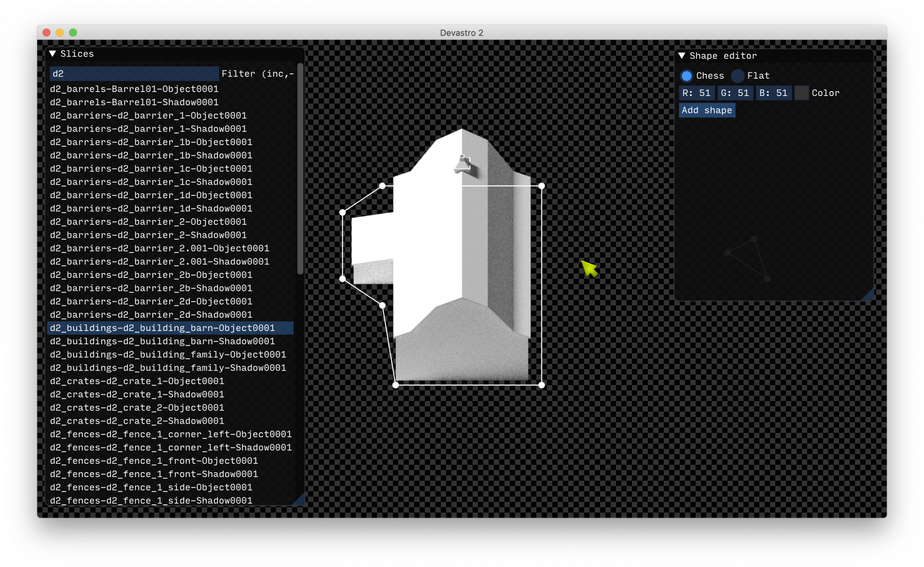The height and width of the screenshot is (567, 924).
Task: Select d2_barriers-d2_barrier_2b-Object0001 slice
Action: 171,275
